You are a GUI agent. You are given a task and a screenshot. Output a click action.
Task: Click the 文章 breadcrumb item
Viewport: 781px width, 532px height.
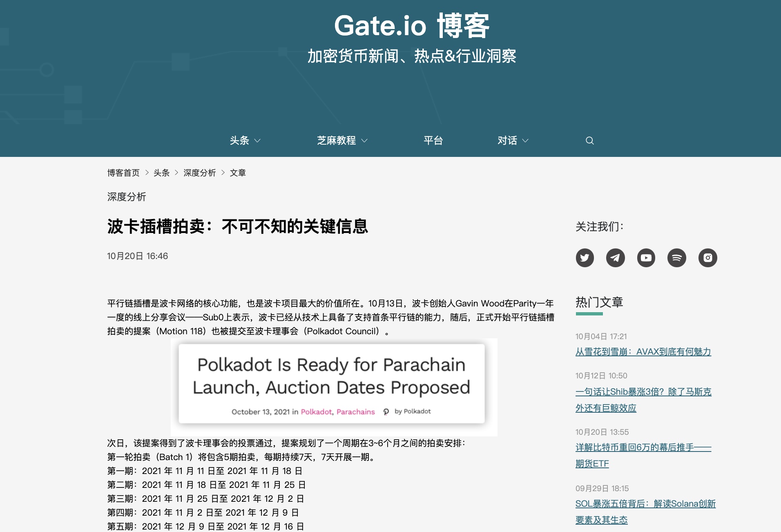point(238,173)
